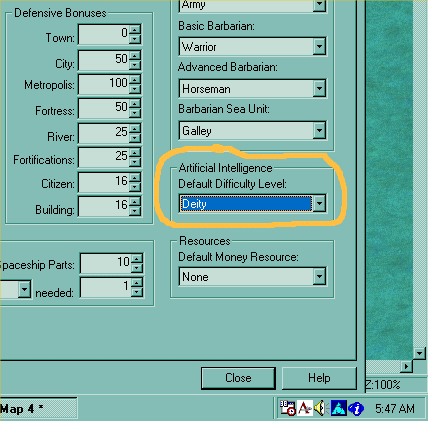Decrease Spaceship Parts with down arrow
428x421 pixels.
point(137,268)
